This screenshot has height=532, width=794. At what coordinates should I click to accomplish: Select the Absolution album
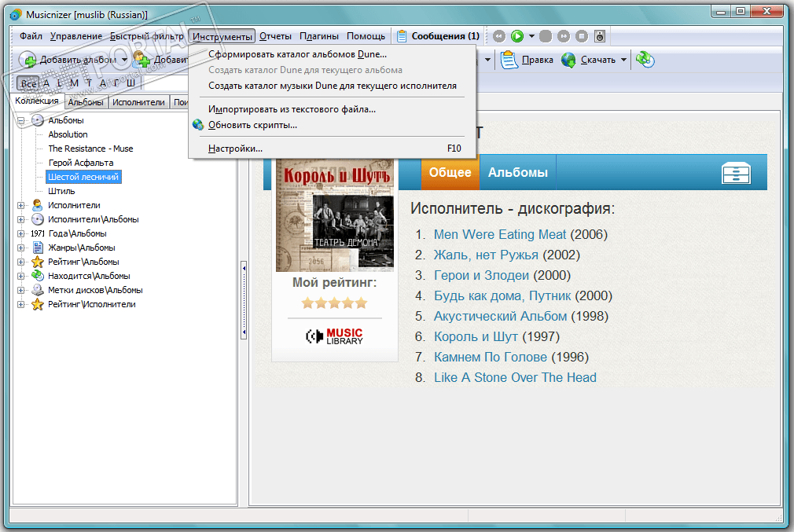68,134
